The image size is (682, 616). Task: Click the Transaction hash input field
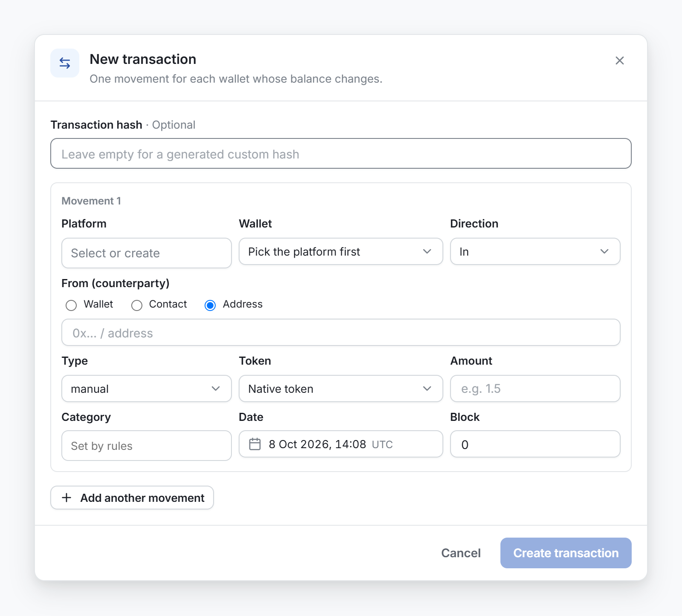341,153
